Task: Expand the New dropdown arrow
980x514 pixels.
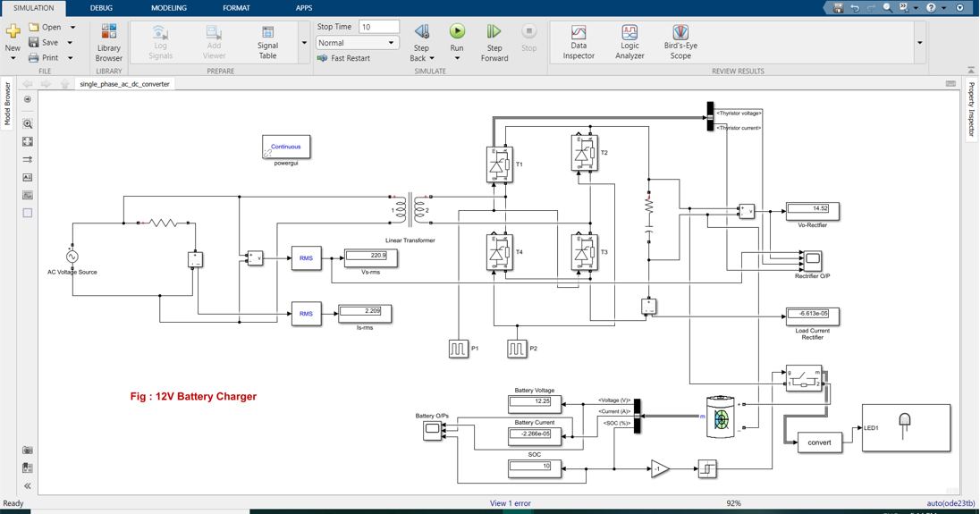Action: point(13,58)
